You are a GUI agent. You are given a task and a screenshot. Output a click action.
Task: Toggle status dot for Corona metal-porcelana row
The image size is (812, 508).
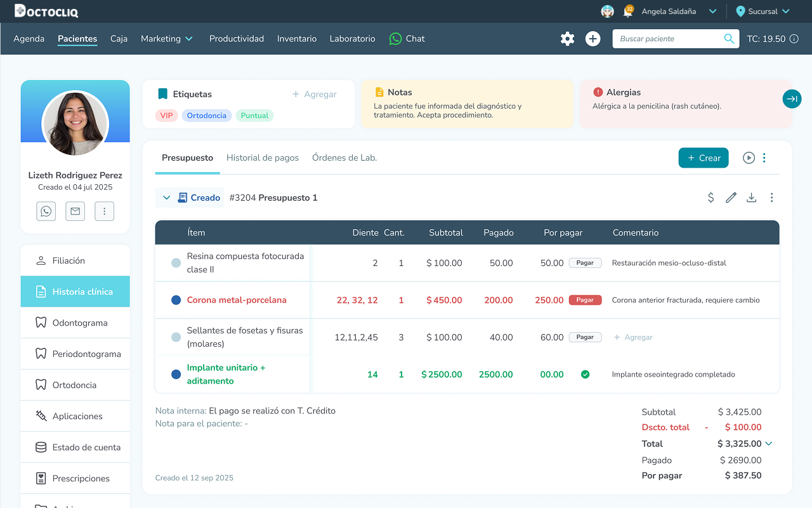click(x=176, y=300)
